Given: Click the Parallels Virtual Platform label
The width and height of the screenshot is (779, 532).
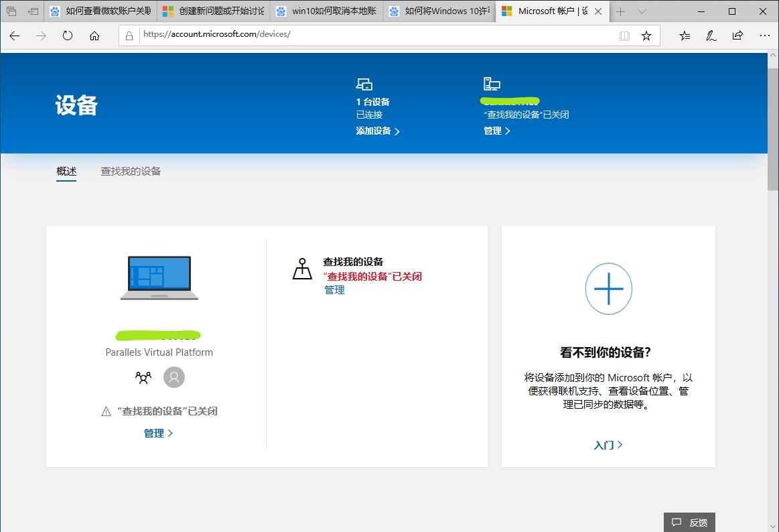Looking at the screenshot, I should click(x=159, y=352).
